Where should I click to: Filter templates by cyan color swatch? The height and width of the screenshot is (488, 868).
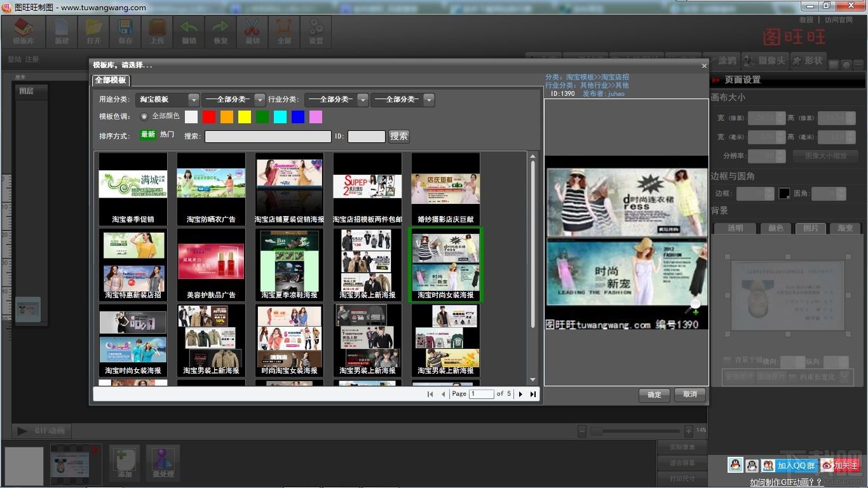click(280, 117)
